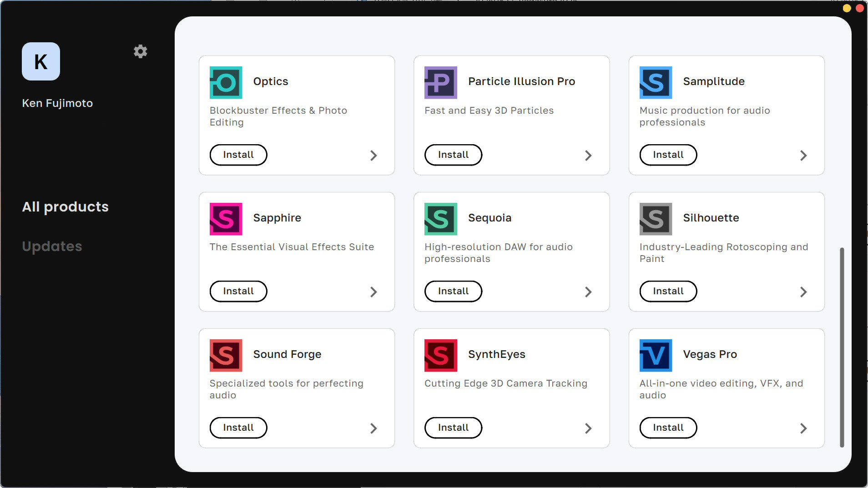Viewport: 868px width, 488px height.
Task: Expand Sound Forge details chevron
Action: [373, 428]
